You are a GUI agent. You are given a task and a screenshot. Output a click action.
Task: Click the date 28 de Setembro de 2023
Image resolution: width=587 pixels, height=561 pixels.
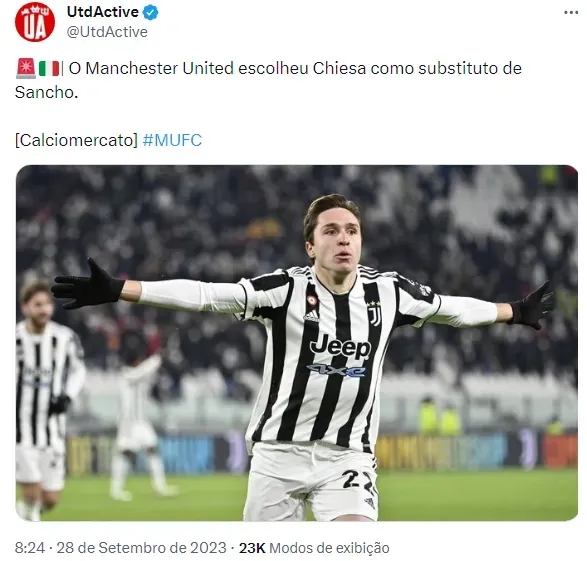pos(141,548)
